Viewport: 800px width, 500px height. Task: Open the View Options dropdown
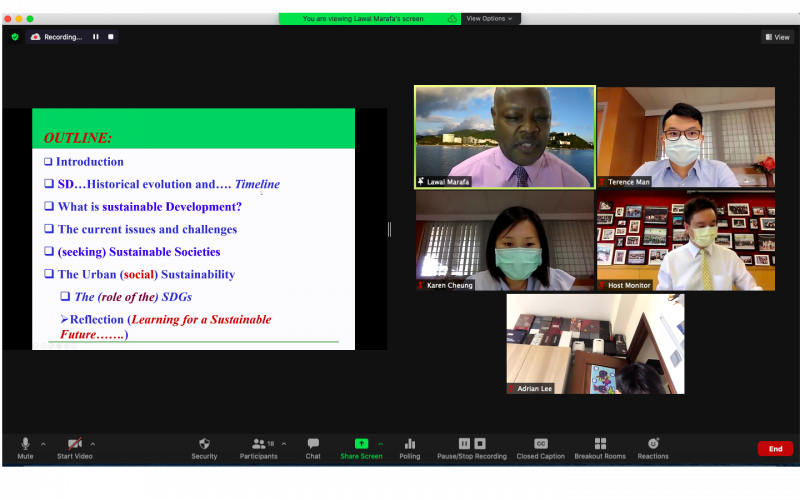pos(490,18)
